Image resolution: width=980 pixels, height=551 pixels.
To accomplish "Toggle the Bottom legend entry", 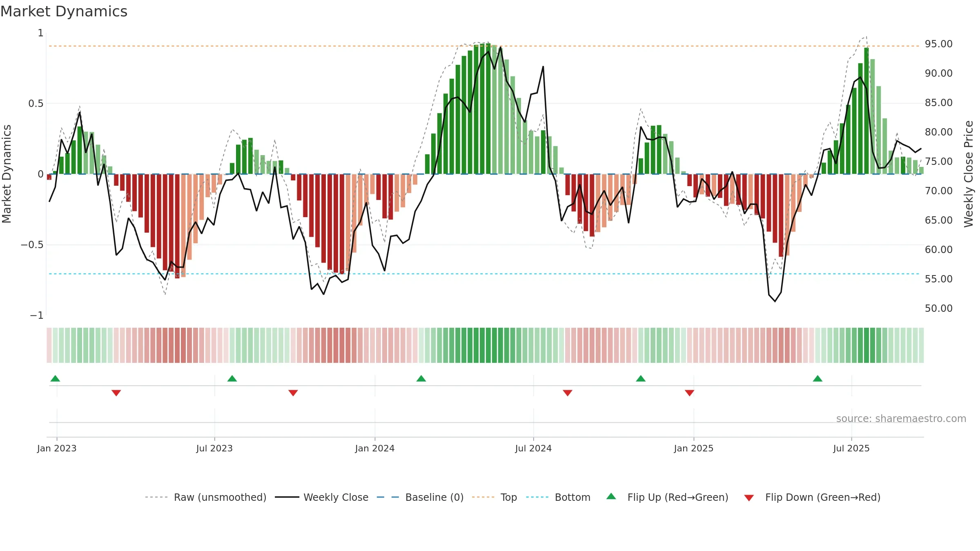I will (x=558, y=497).
